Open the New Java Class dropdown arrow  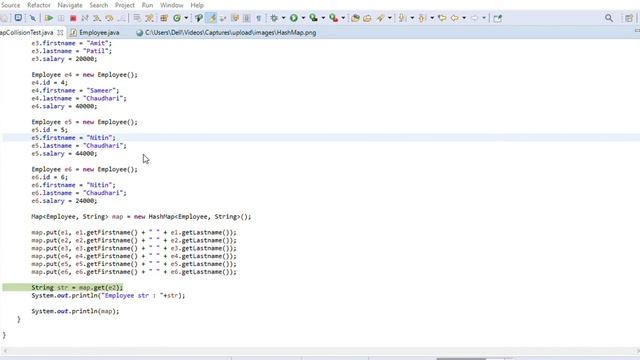186,18
